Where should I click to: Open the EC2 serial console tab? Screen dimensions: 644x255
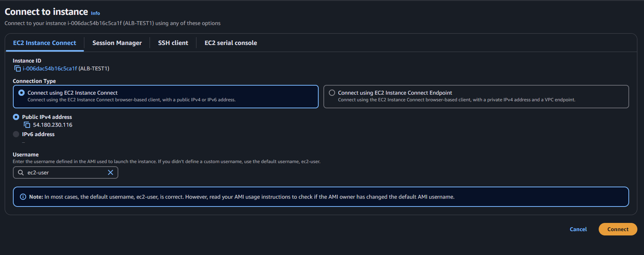pyautogui.click(x=231, y=43)
